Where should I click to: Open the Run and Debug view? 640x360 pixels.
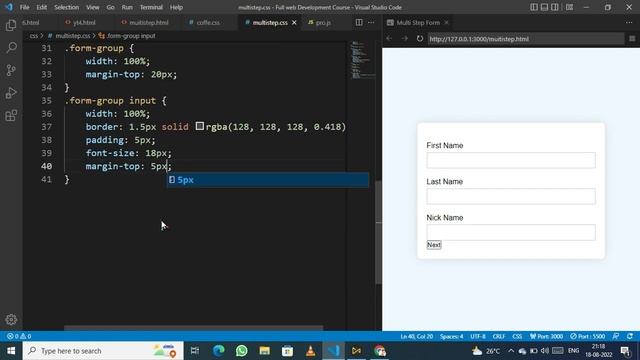coord(11,93)
